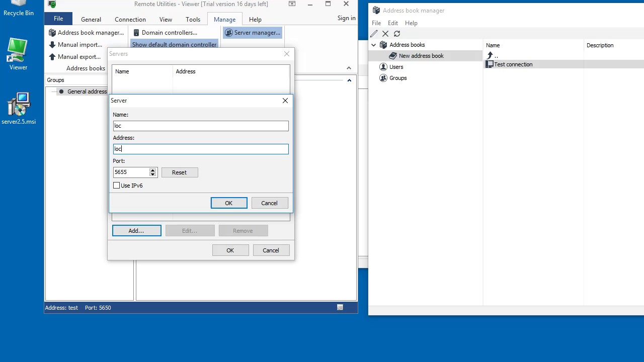Image resolution: width=644 pixels, height=362 pixels.
Task: Click the Reset port button
Action: tap(180, 172)
